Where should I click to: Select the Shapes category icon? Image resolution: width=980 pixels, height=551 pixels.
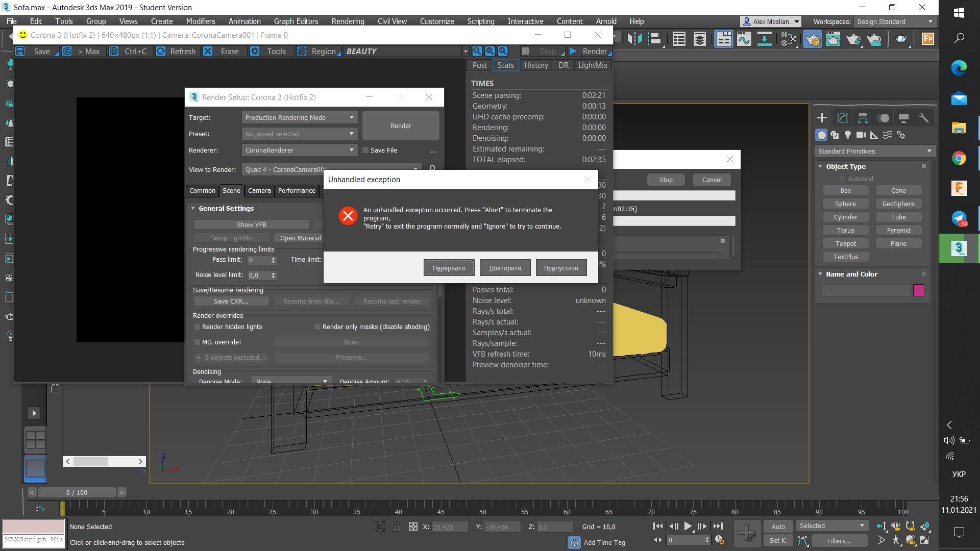(x=835, y=135)
